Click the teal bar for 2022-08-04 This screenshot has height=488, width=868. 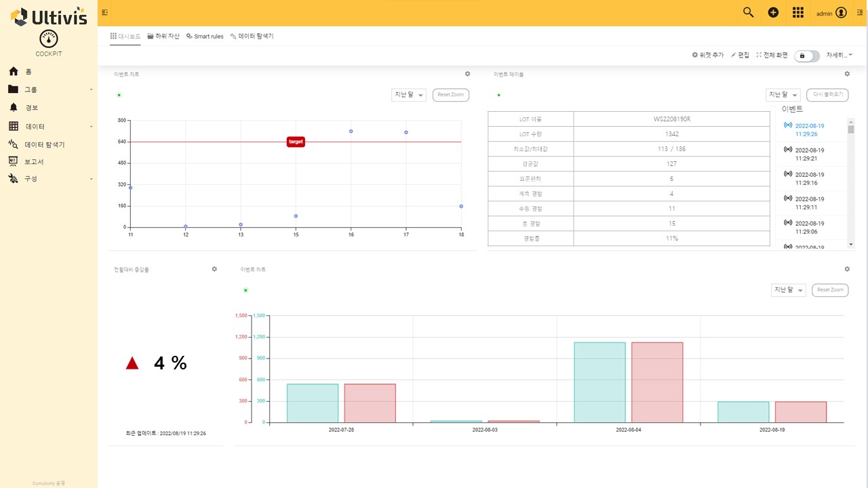pos(599,382)
